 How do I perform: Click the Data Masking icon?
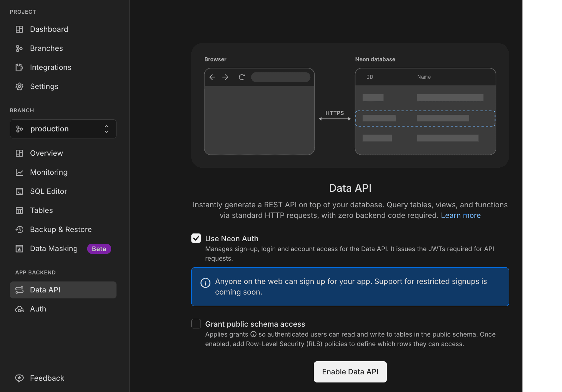(19, 249)
